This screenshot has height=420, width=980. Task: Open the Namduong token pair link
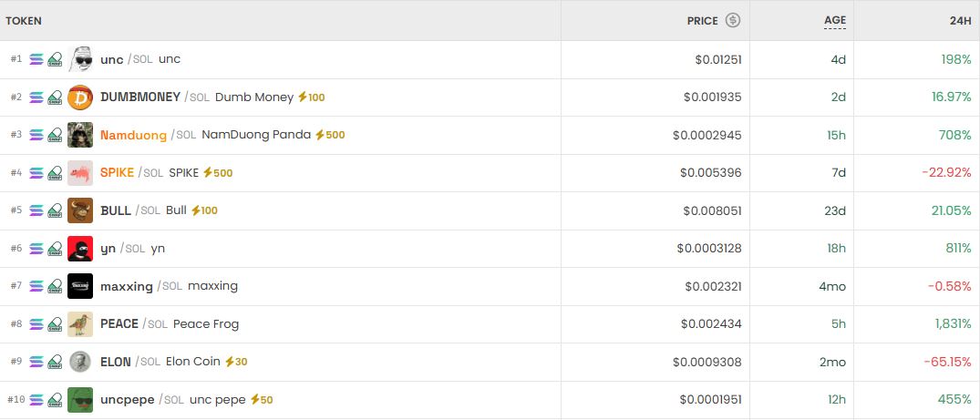point(133,135)
